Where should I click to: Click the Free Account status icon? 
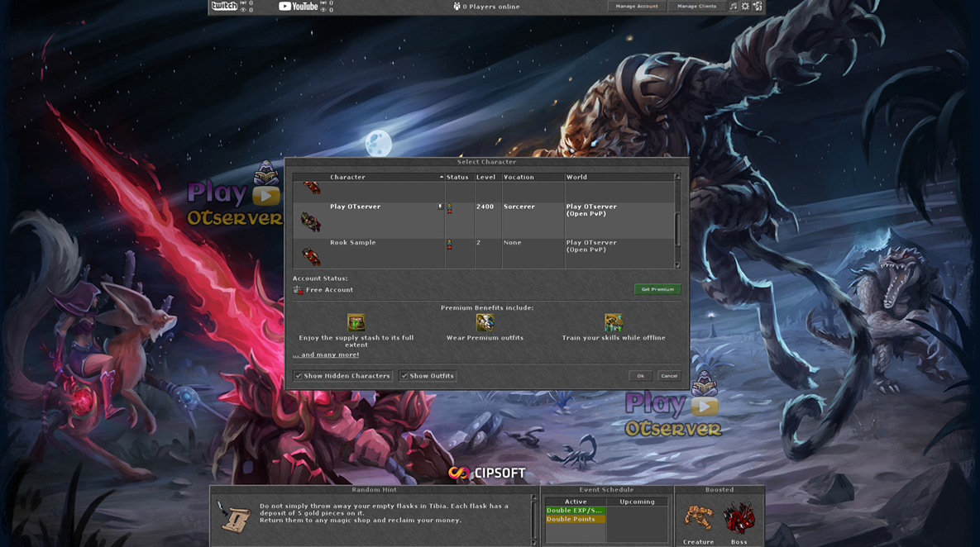[x=298, y=290]
